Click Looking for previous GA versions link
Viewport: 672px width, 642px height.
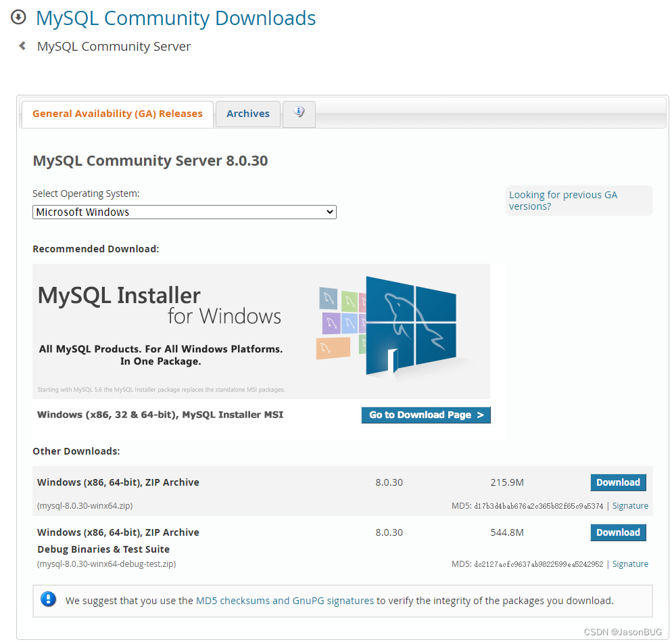[563, 200]
